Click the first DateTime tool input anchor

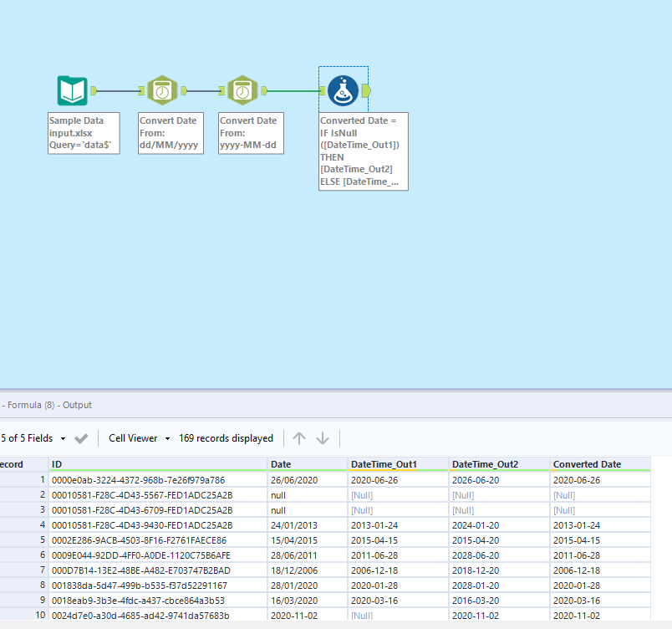pyautogui.click(x=141, y=90)
